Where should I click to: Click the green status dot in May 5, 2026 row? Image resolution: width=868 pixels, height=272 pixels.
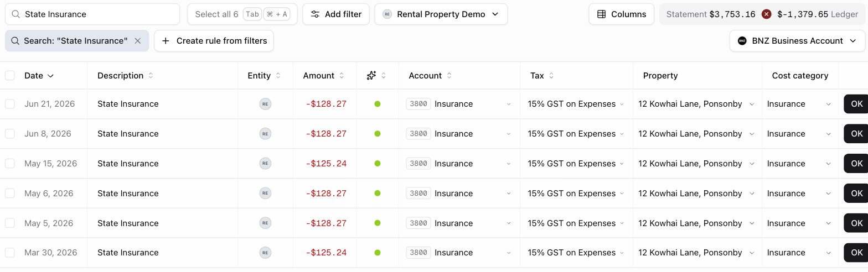pyautogui.click(x=378, y=223)
